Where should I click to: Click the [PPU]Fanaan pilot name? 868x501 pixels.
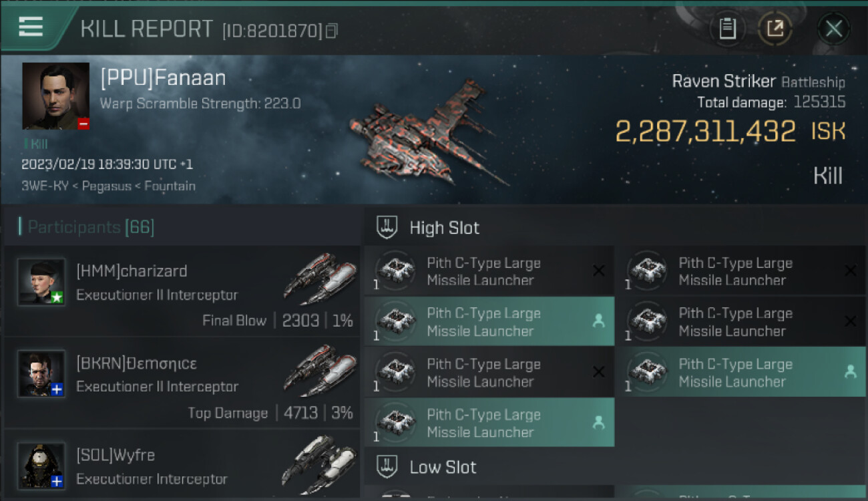(163, 78)
